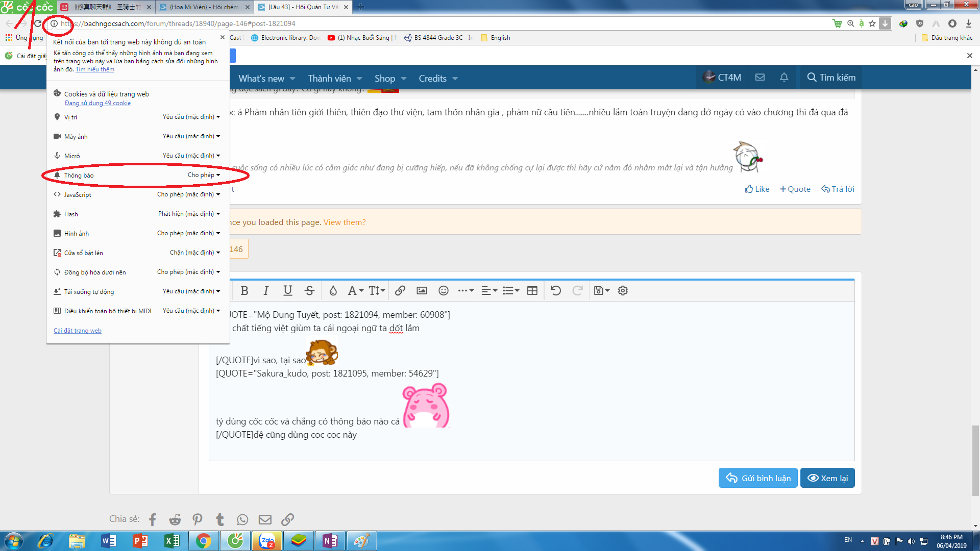Image resolution: width=980 pixels, height=551 pixels.
Task: Toggle editor settings gear icon
Action: 623,291
